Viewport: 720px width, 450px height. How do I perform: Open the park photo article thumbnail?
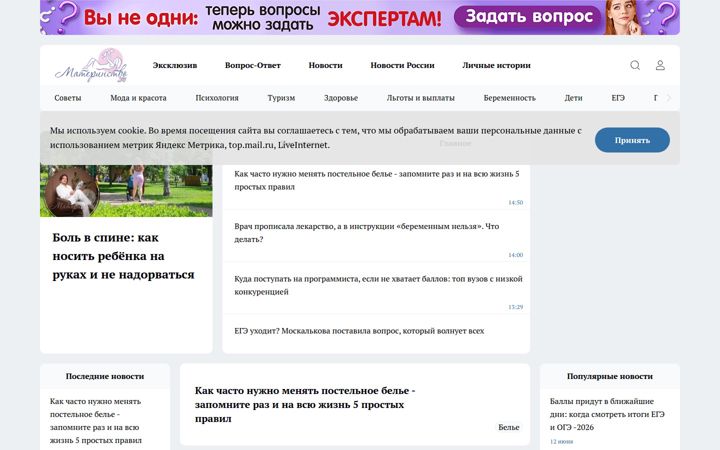coord(126,191)
